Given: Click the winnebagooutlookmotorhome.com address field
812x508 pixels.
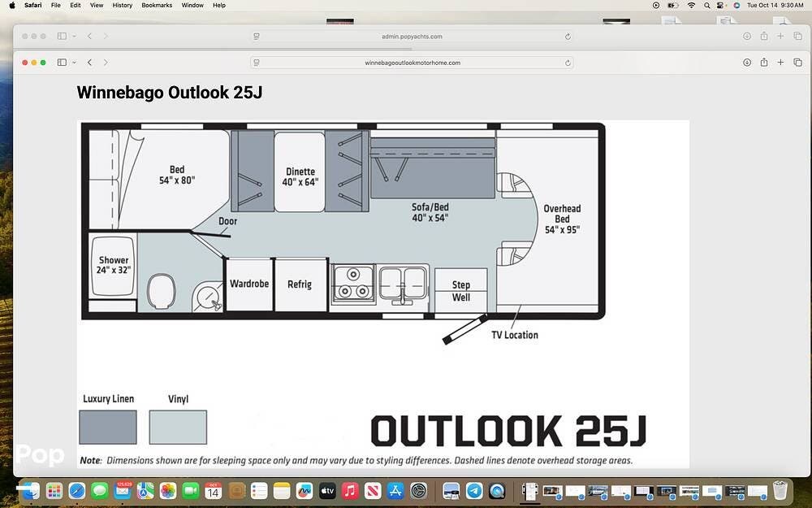Looking at the screenshot, I should (412, 63).
